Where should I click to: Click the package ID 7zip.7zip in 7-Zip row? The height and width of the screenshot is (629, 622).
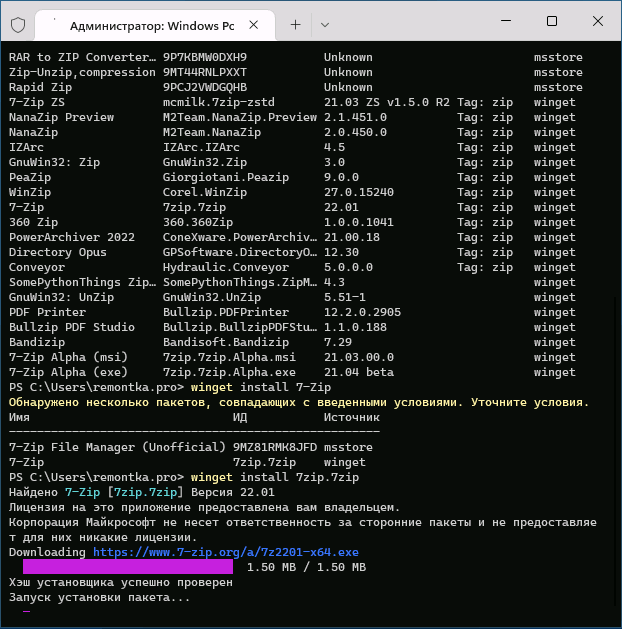tap(195, 207)
